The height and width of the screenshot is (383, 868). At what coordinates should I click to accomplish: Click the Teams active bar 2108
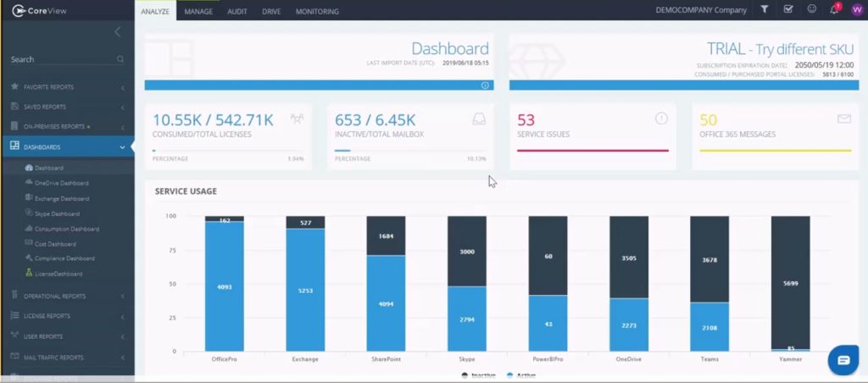point(709,327)
